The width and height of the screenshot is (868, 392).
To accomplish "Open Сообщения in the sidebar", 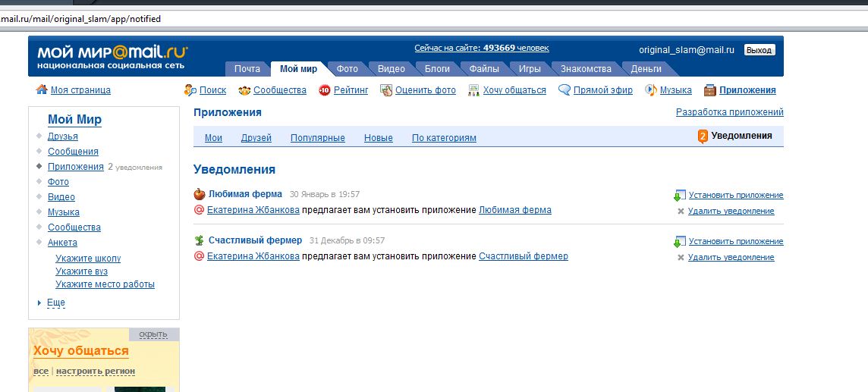I will point(73,152).
